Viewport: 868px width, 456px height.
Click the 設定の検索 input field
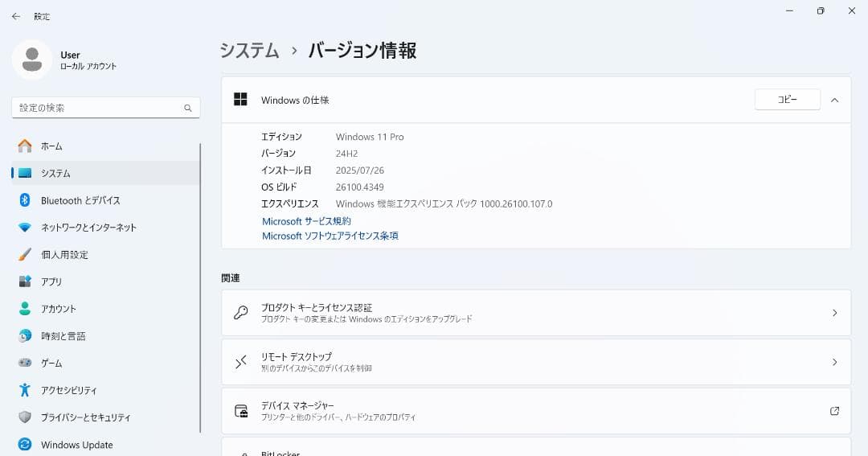[106, 108]
